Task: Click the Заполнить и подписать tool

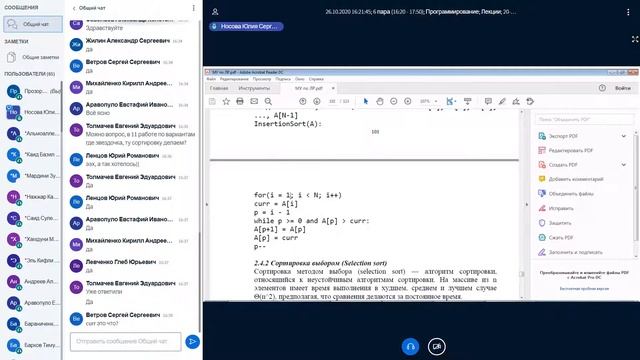Action: pyautogui.click(x=570, y=252)
